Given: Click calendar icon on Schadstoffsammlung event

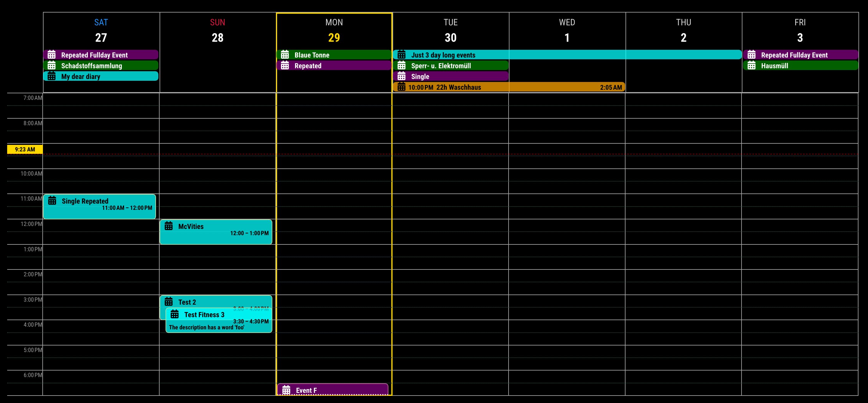Looking at the screenshot, I should 52,65.
